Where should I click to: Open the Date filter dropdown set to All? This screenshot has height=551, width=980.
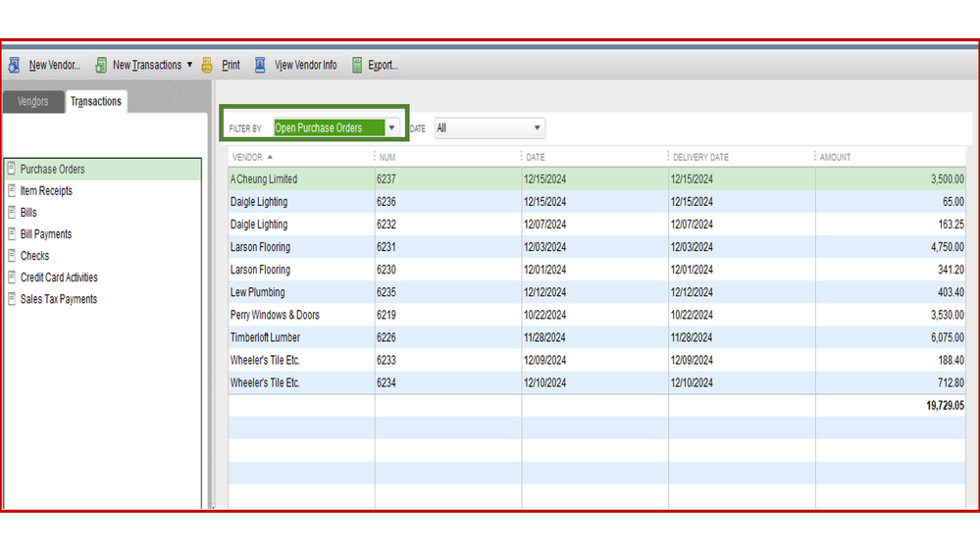[537, 128]
